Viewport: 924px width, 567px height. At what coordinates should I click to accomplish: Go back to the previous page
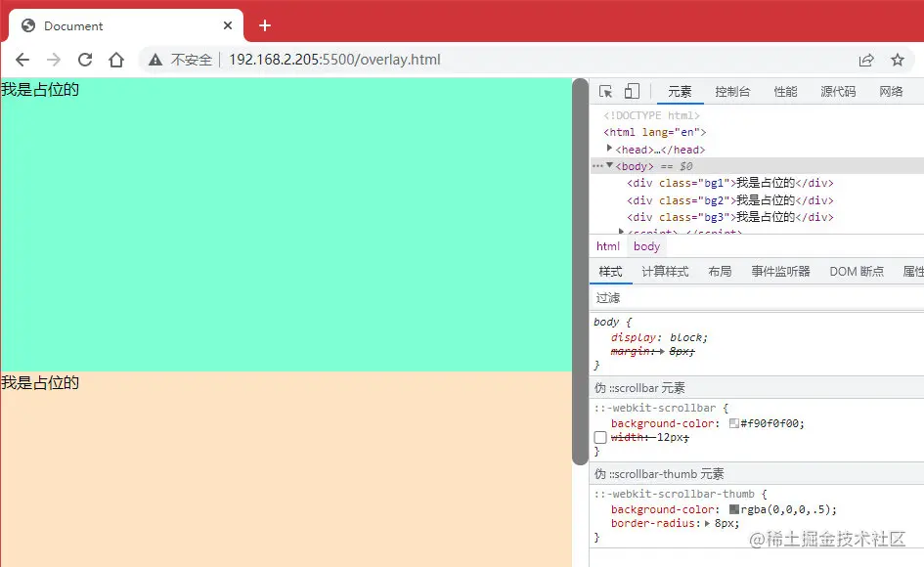tap(22, 60)
